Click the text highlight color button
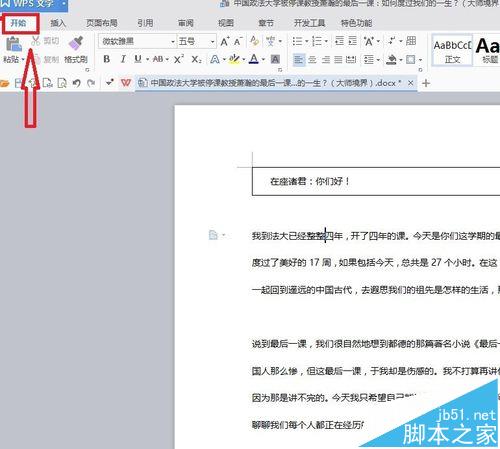The width and height of the screenshot is (500, 449). (x=234, y=59)
